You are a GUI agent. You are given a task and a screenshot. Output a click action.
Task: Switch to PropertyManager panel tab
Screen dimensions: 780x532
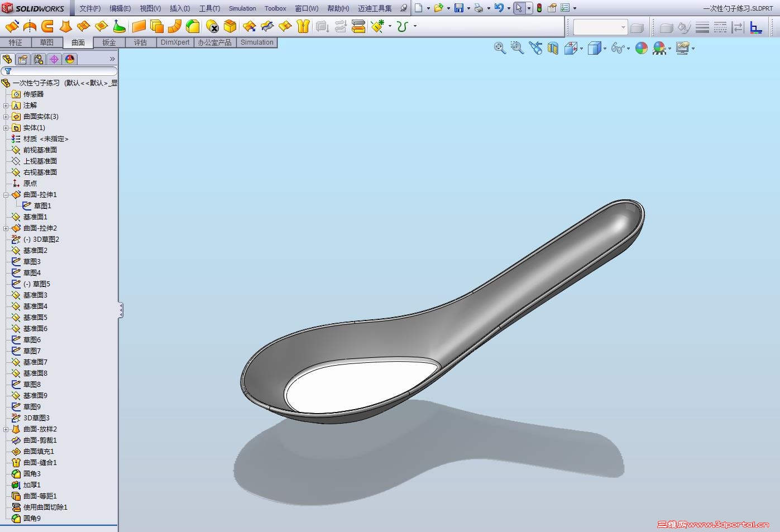[x=23, y=59]
